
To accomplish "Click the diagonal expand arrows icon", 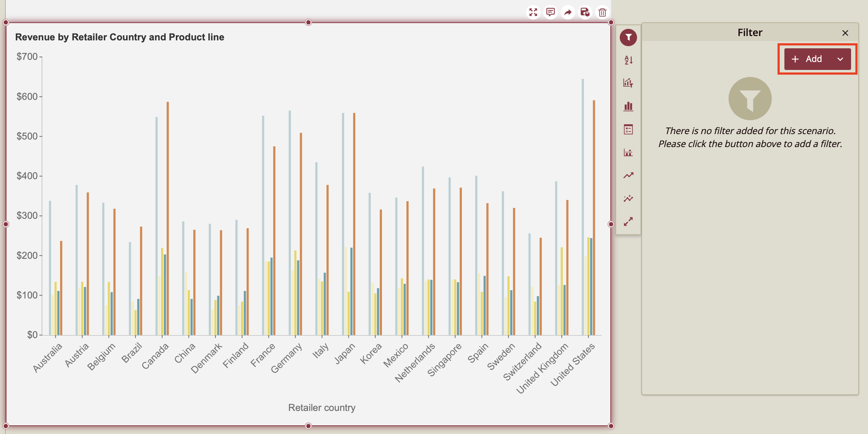I will click(x=628, y=221).
